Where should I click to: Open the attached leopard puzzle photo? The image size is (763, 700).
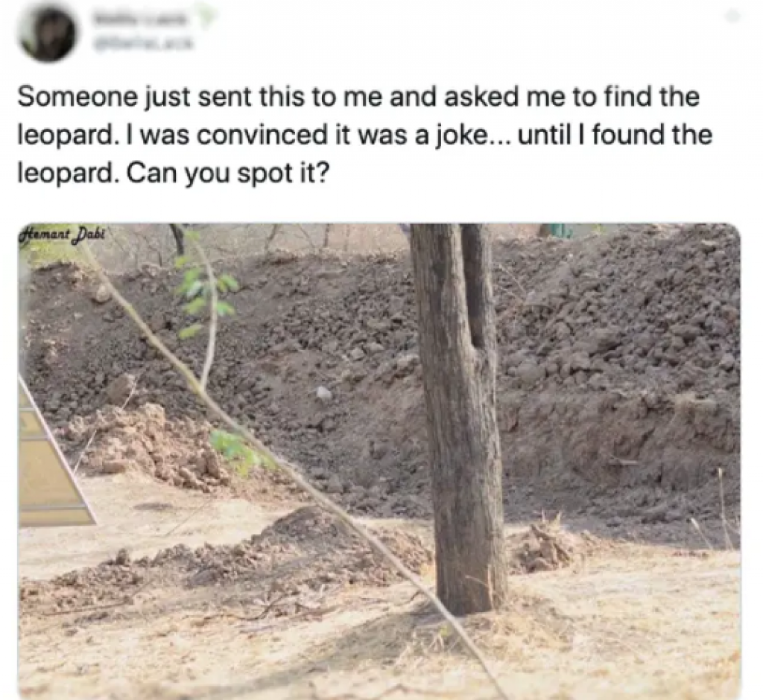(379, 461)
